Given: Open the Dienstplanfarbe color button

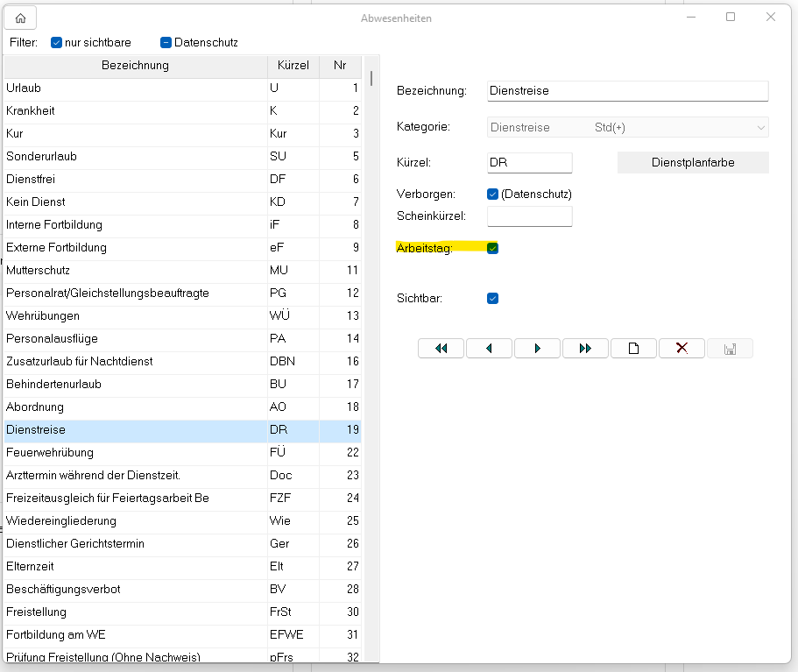Looking at the screenshot, I should pos(692,163).
